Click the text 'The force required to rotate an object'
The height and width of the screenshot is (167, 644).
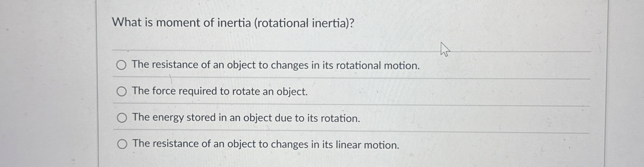pyautogui.click(x=220, y=92)
